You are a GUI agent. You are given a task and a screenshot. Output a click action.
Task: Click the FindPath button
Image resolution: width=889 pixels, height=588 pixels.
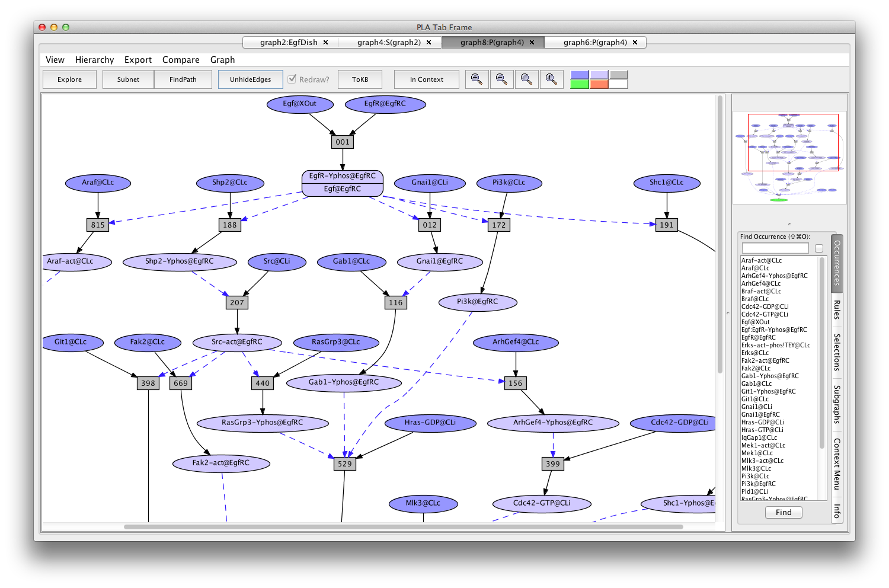183,79
